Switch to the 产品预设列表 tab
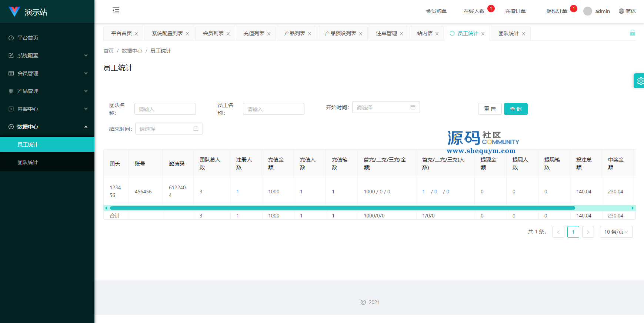This screenshot has width=644, height=323. 340,33
